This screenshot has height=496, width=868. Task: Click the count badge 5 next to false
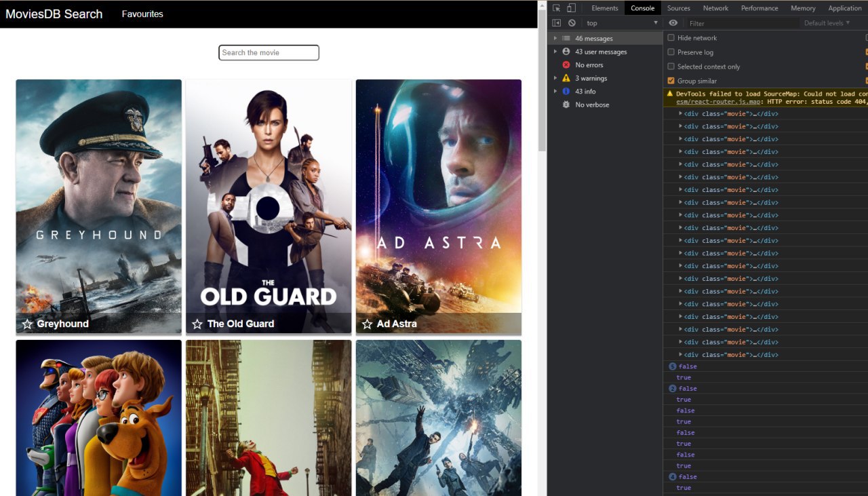pos(673,366)
